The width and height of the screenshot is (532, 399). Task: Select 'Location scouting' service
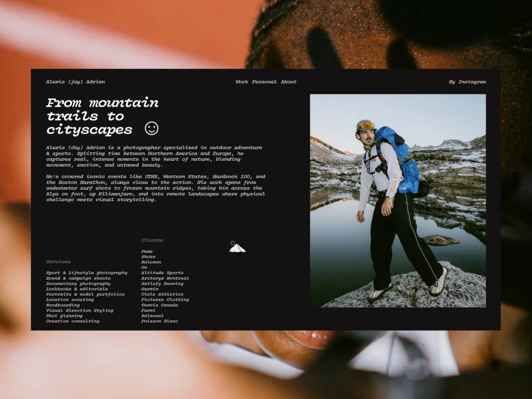[70, 300]
